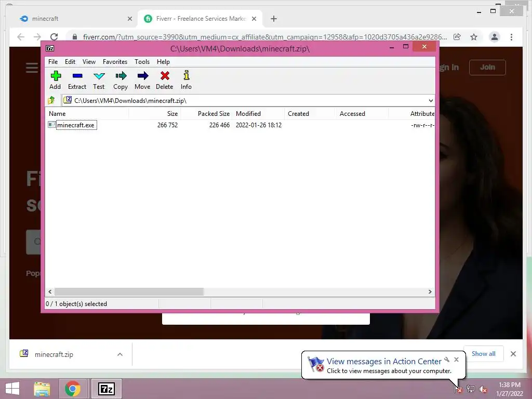Image resolution: width=532 pixels, height=399 pixels.
Task: Open the View menu
Action: click(89, 62)
